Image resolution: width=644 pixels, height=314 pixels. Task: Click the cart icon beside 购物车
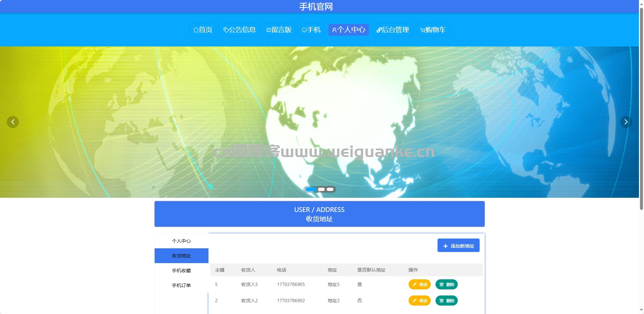click(x=423, y=30)
